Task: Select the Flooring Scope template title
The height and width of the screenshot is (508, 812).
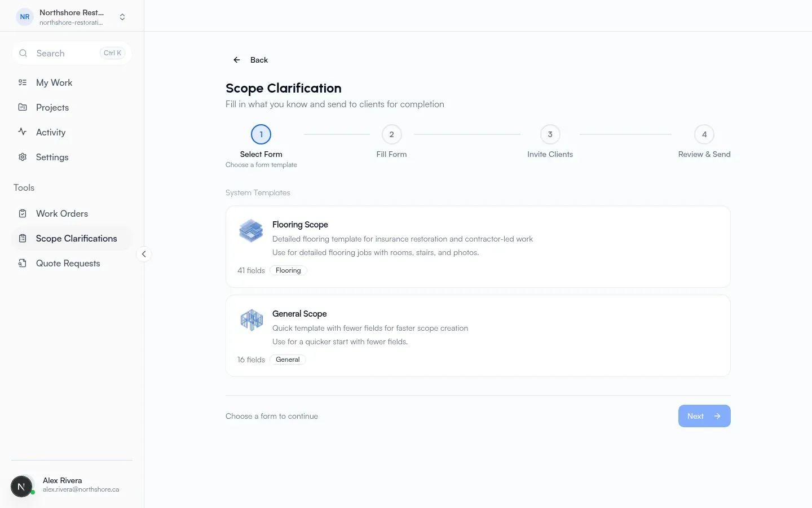Action: tap(300, 225)
